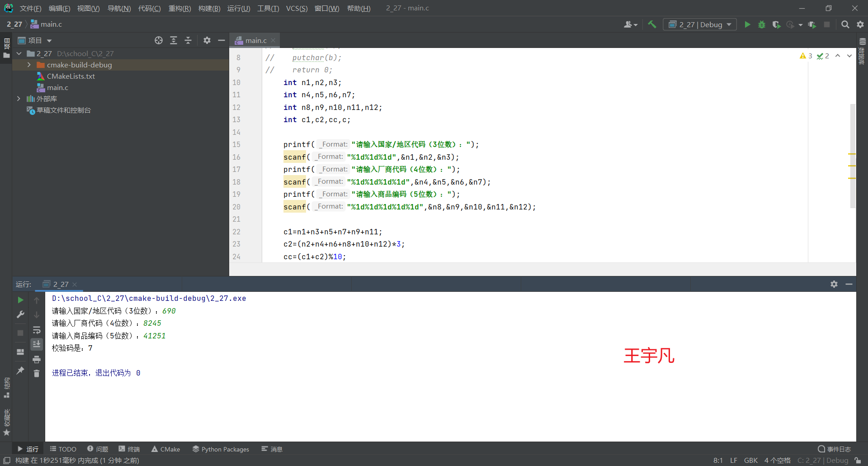Start debugging with the bug icon
The image size is (868, 466).
(762, 24)
